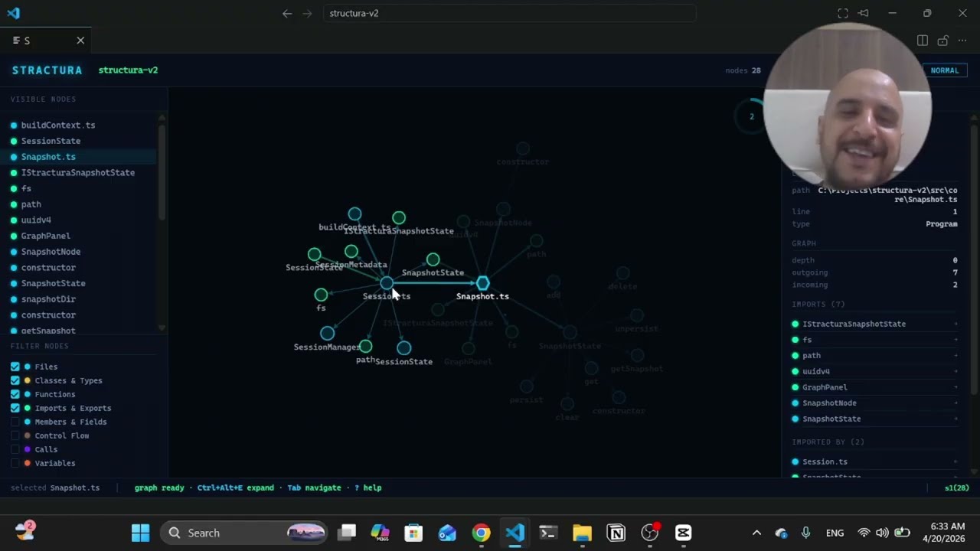Click the VS Code logo in title bar

(x=13, y=13)
